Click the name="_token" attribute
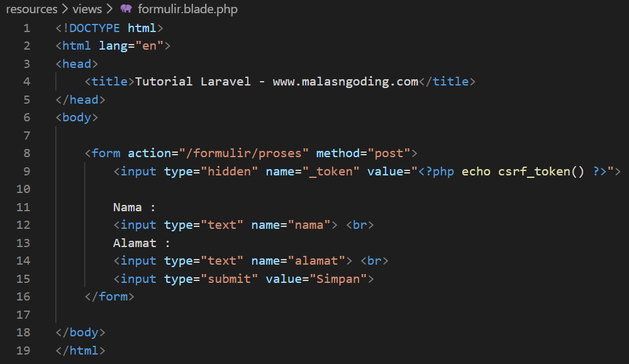 point(313,172)
